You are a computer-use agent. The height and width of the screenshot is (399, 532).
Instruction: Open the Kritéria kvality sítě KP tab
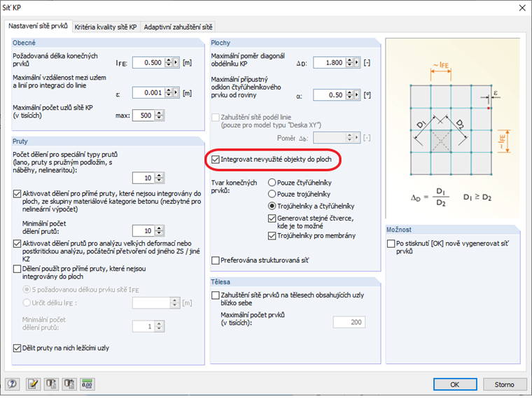click(106, 27)
